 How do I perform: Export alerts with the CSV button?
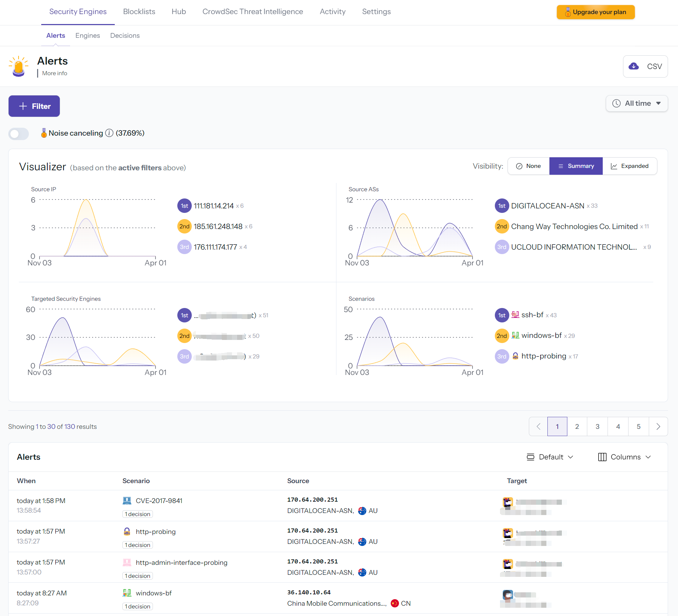pos(645,66)
